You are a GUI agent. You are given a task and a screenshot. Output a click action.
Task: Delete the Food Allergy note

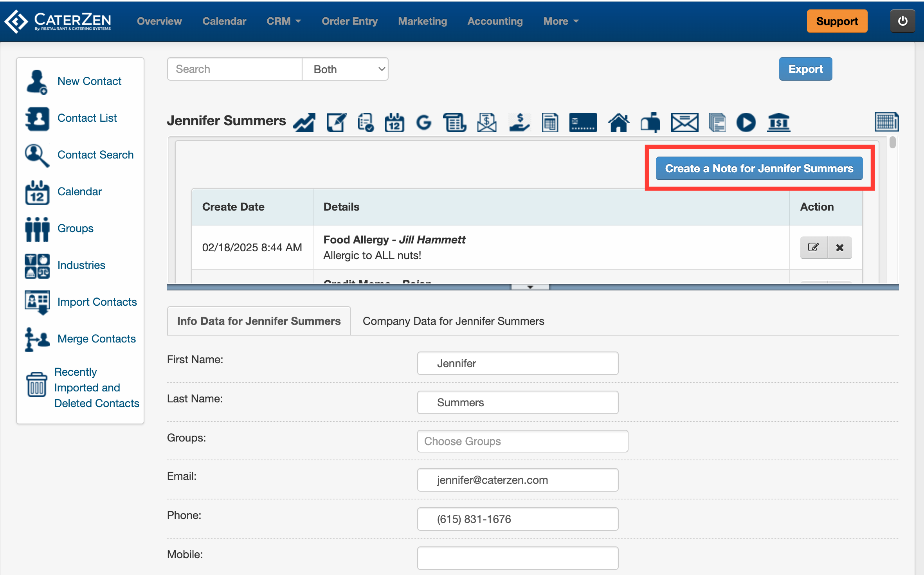pos(840,247)
